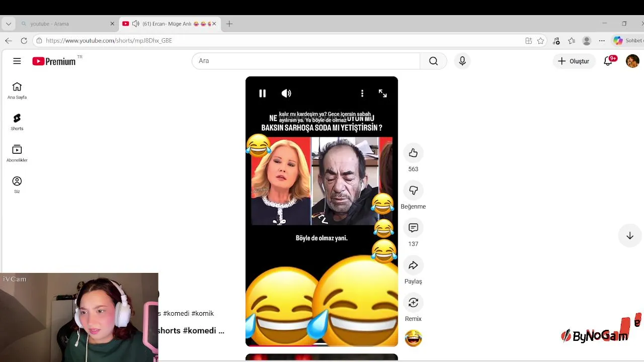Viewport: 644px width, 362px height.
Task: Open Siz in sidebar
Action: (17, 185)
